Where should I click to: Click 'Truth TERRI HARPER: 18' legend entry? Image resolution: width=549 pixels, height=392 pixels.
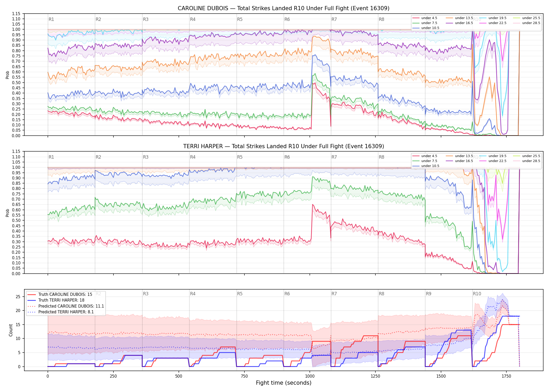[x=56, y=300]
